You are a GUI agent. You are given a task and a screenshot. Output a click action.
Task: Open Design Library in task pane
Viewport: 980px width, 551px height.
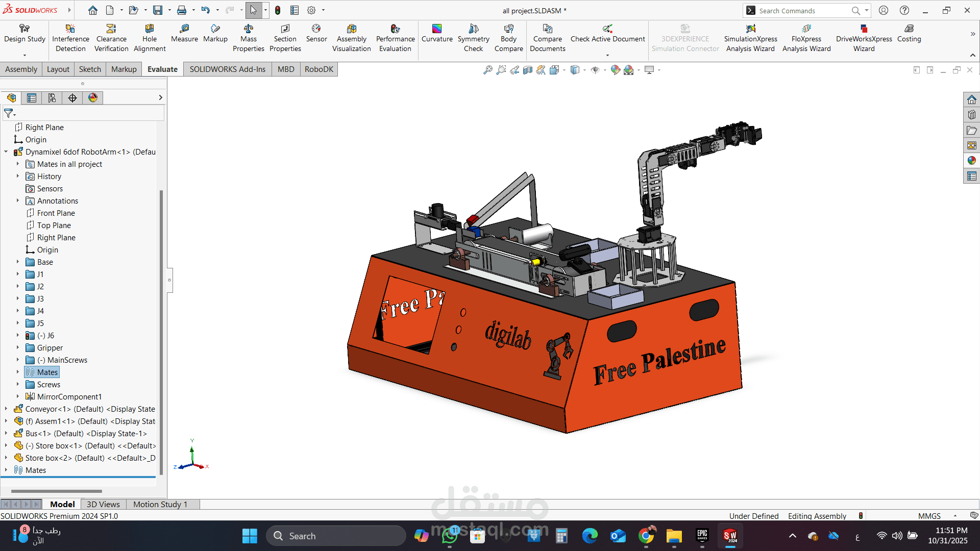[972, 115]
